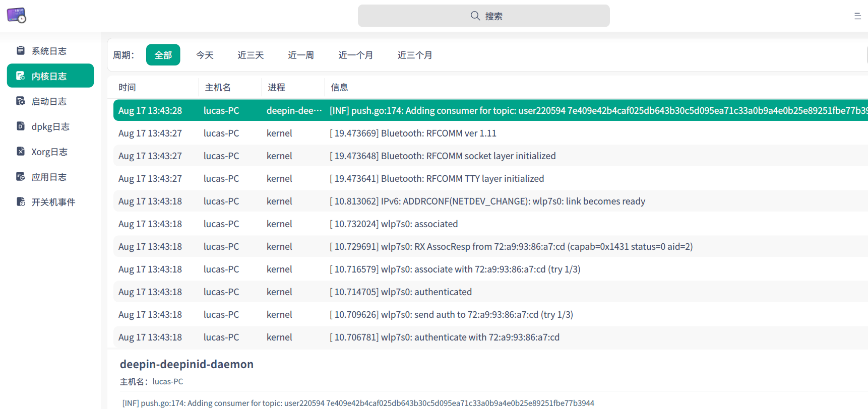Show logs from 近一个月
Image resolution: width=868 pixels, height=409 pixels.
(x=355, y=55)
